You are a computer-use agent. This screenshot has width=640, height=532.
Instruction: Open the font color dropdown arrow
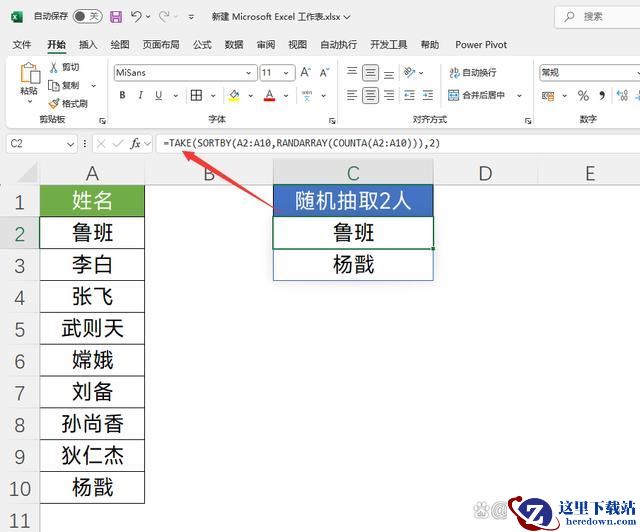[286, 96]
